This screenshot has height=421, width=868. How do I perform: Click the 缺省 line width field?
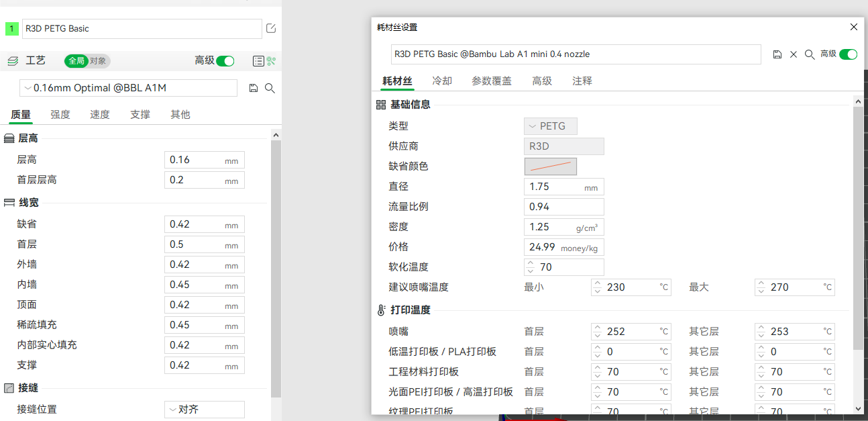click(205, 224)
